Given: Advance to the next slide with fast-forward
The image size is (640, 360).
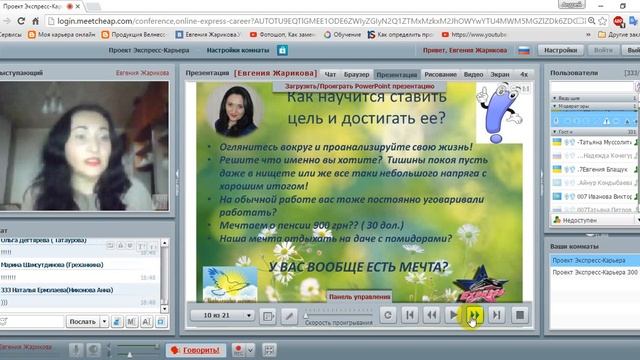Looking at the screenshot, I should (475, 315).
